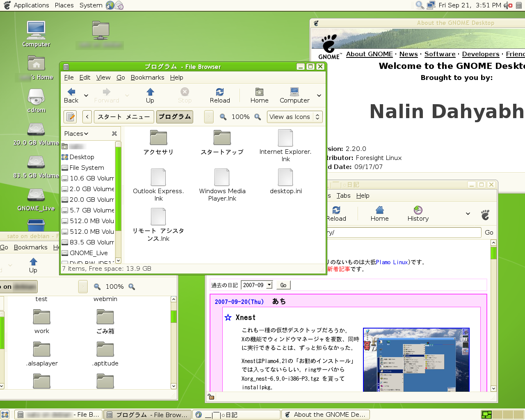525x420 pixels.
Task: Click News link in About GNOME window
Action: click(x=409, y=54)
